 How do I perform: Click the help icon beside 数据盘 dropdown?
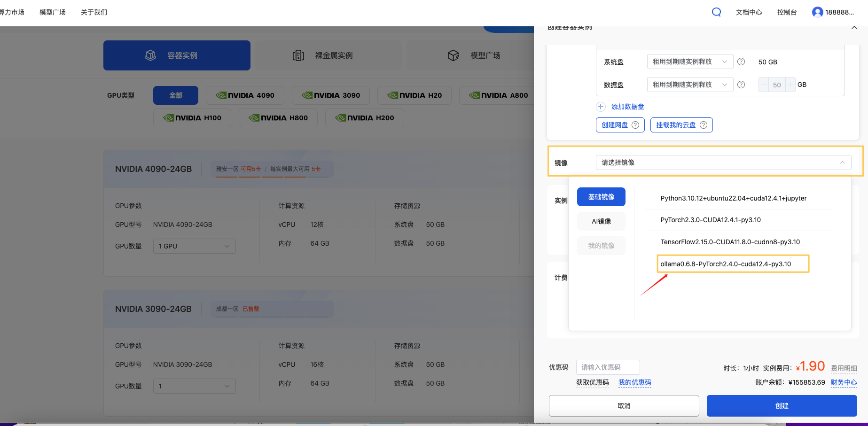click(x=741, y=85)
